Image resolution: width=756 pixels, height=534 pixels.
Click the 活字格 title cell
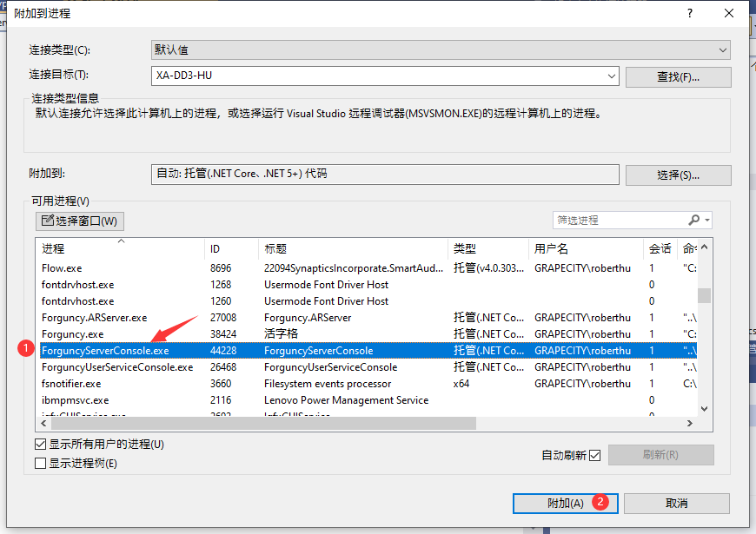click(281, 334)
